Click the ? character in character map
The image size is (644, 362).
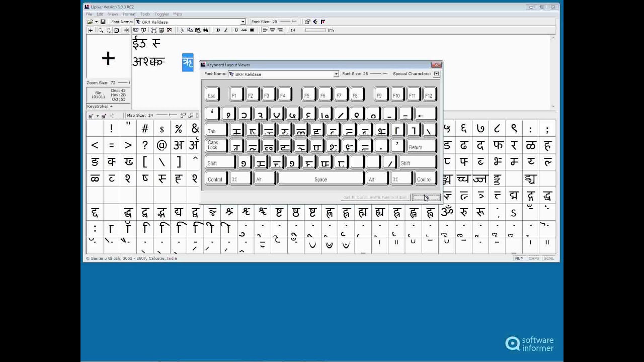coord(145,145)
